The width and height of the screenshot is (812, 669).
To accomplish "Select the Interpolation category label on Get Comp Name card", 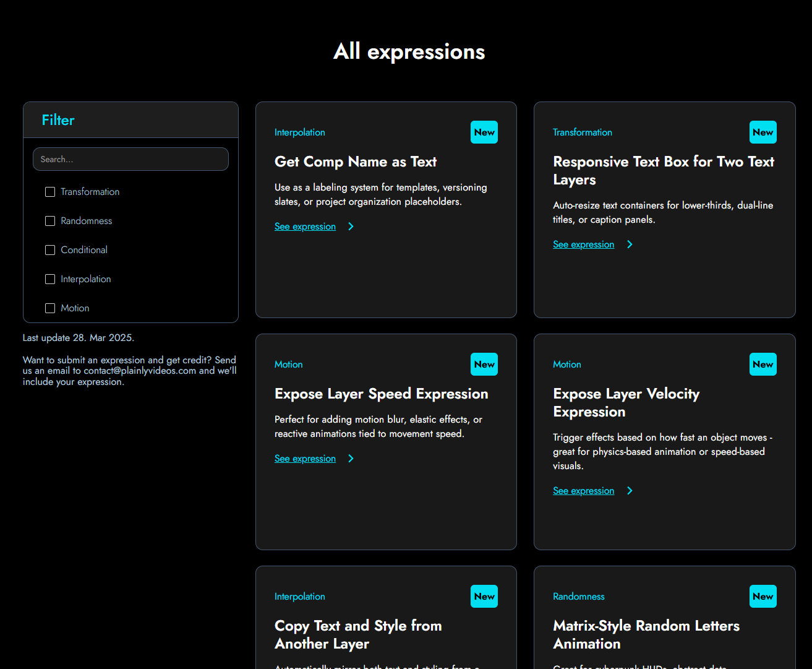I will pyautogui.click(x=299, y=132).
